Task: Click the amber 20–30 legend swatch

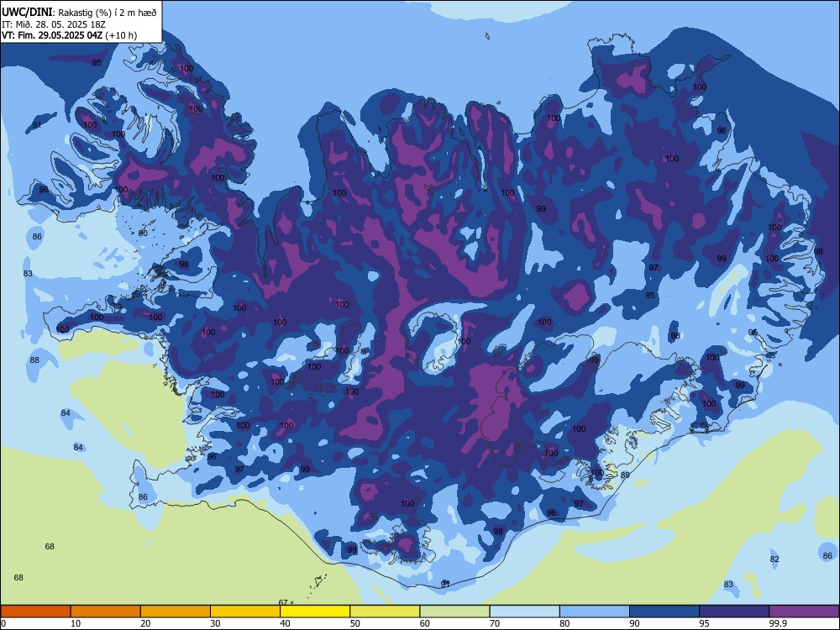Action: (x=176, y=612)
